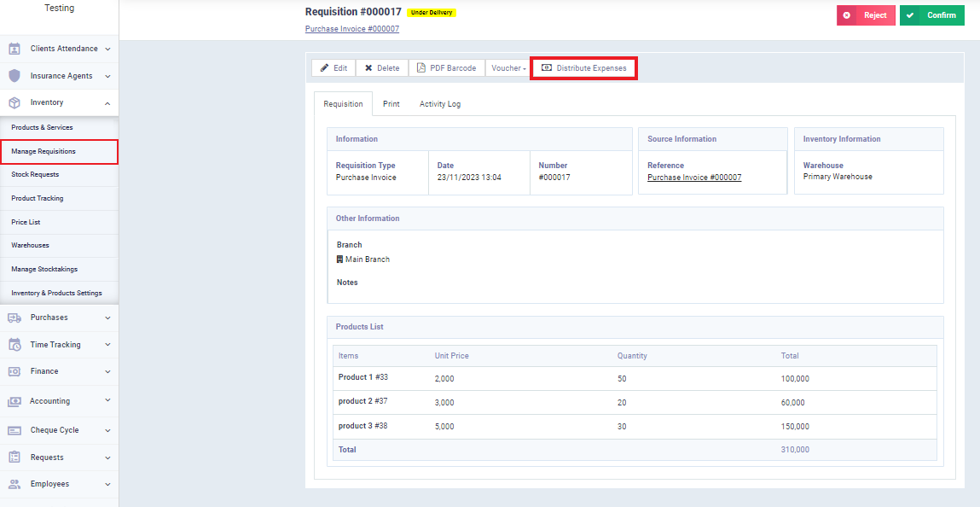Open the Voucher dropdown

[508, 68]
